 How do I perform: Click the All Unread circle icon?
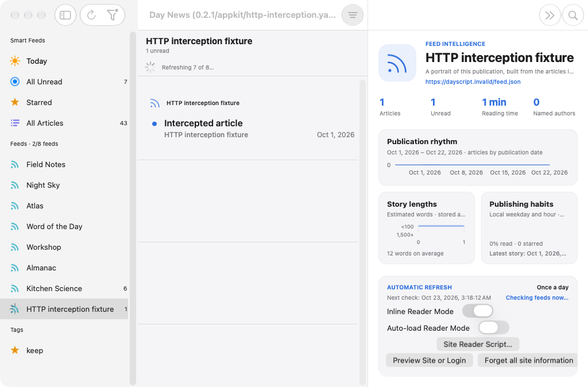point(15,82)
